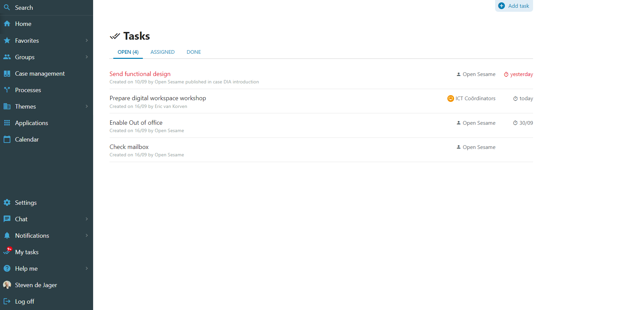Click the plus icon on Add task
This screenshot has height=310, width=644.
501,6
